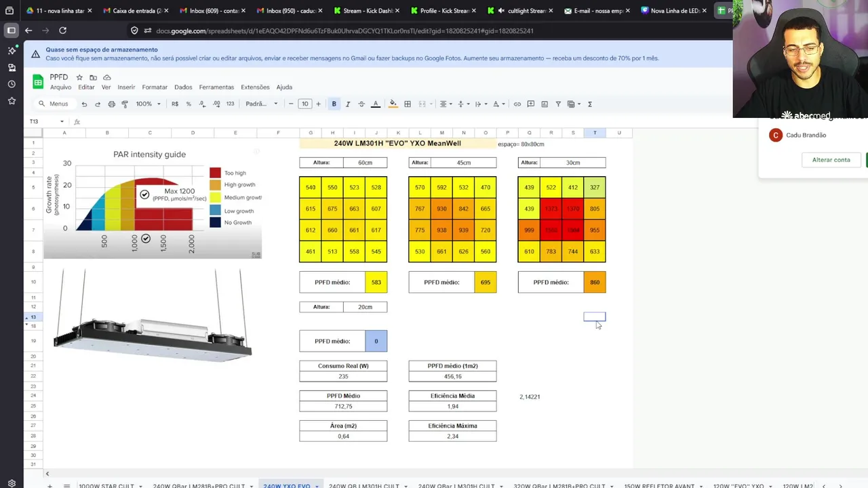Open the functions sigma menu
The width and height of the screenshot is (868, 488).
click(590, 104)
